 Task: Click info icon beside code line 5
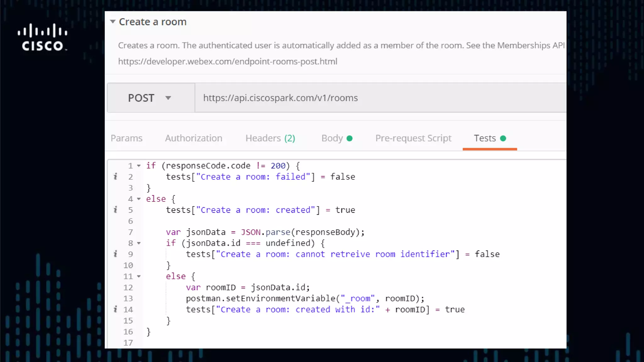(x=115, y=210)
